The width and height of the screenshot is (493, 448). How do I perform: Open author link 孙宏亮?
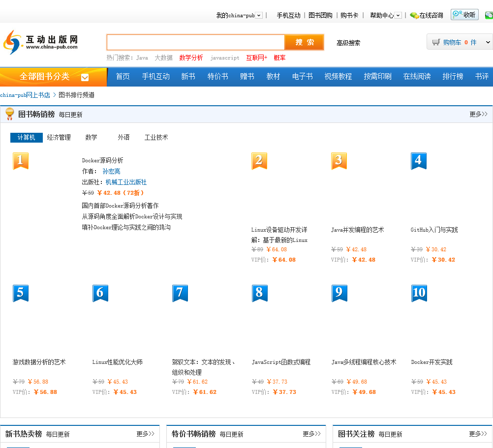coord(111,171)
